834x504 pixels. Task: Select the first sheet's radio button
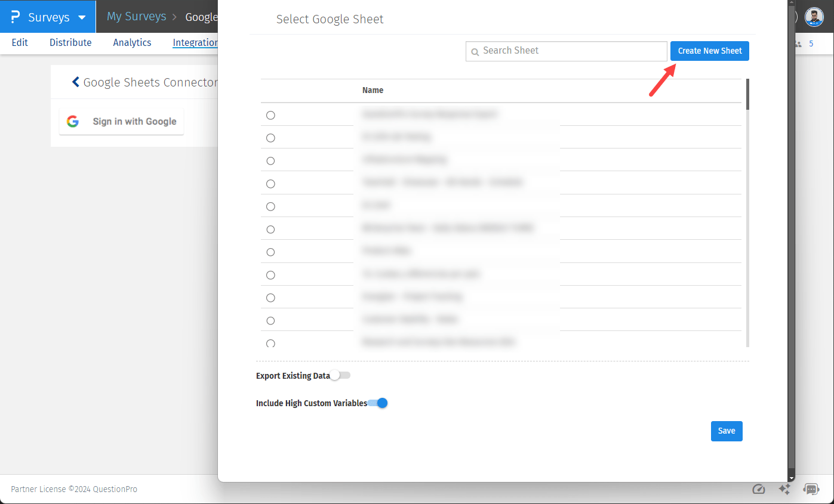point(270,115)
